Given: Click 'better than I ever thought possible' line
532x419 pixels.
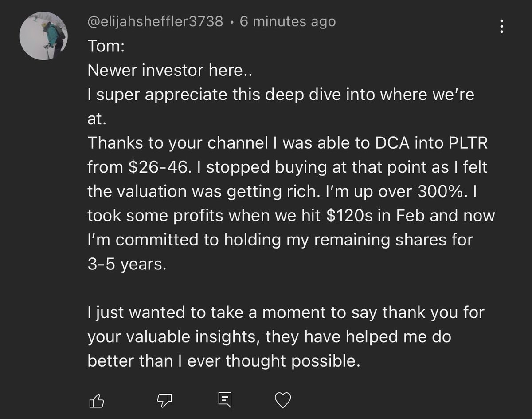Looking at the screenshot, I should pyautogui.click(x=222, y=361).
